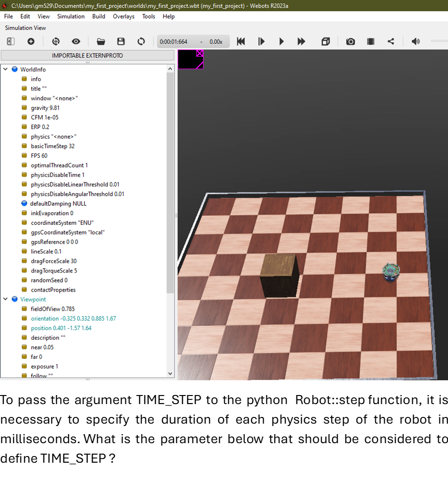
Task: Take a screenshot with the camera icon
Action: click(350, 41)
